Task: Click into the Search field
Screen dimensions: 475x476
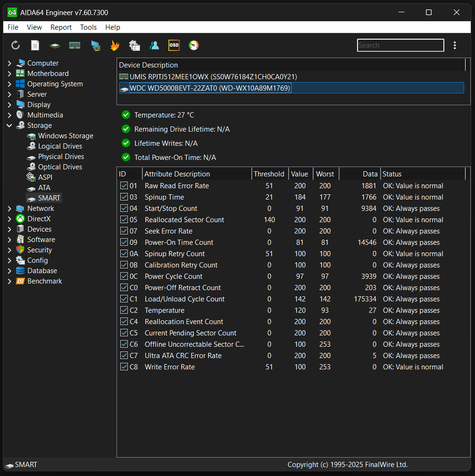Action: tap(400, 45)
